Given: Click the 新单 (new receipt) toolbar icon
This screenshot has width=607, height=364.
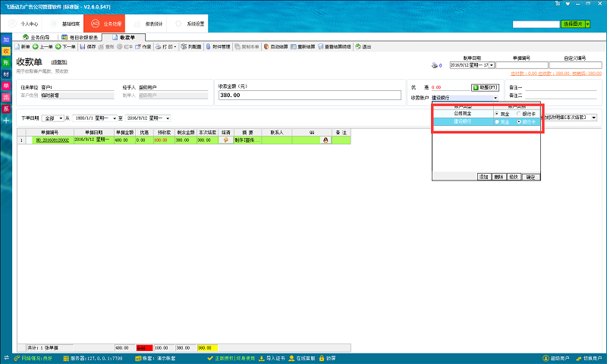Looking at the screenshot, I should pyautogui.click(x=21, y=47).
